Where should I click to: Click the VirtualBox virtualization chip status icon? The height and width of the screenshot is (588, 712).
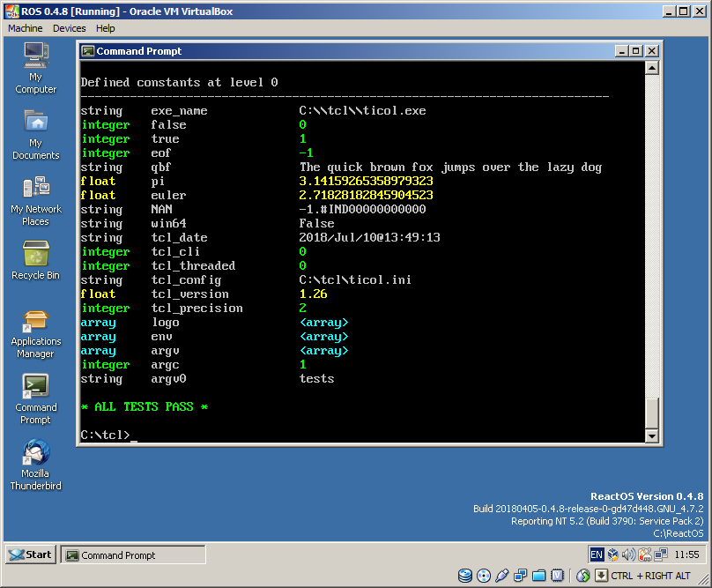[x=558, y=576]
